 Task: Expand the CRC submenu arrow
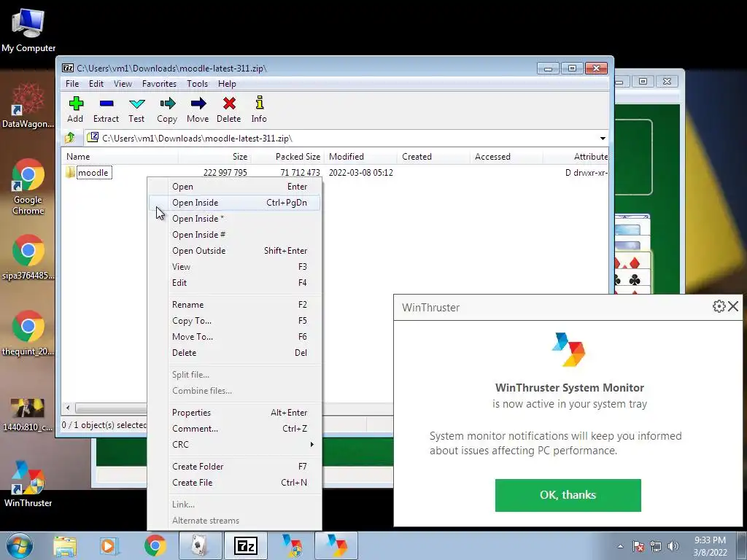coord(312,444)
